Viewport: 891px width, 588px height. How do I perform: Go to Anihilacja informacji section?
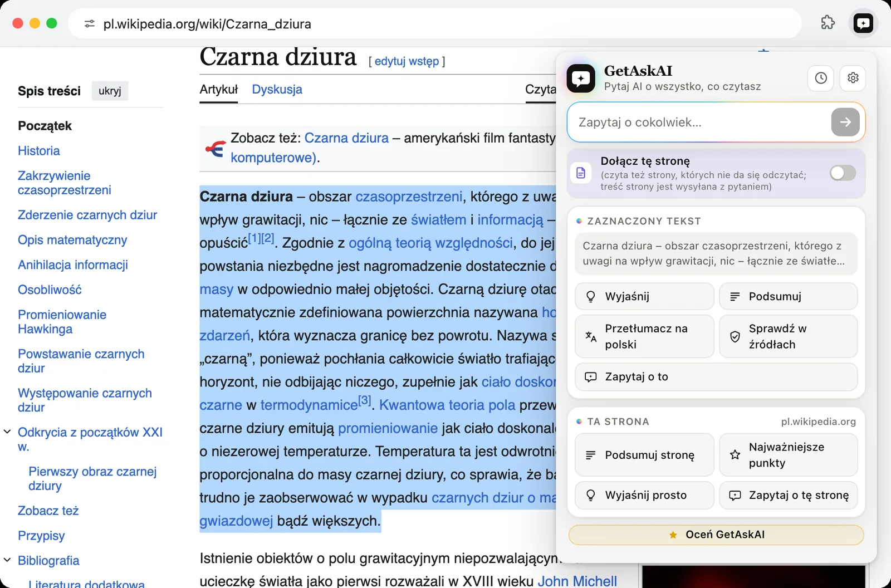[73, 265]
